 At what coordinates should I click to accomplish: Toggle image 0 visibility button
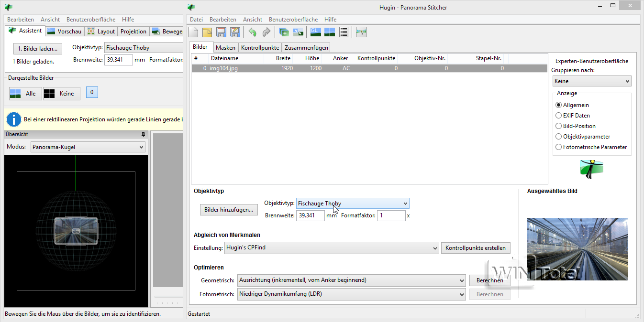pyautogui.click(x=92, y=92)
